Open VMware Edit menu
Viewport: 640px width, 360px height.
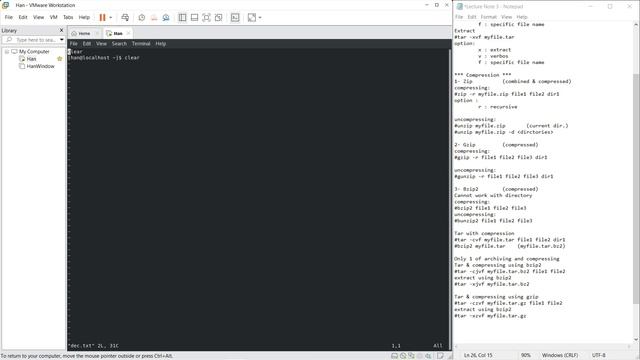click(x=23, y=17)
